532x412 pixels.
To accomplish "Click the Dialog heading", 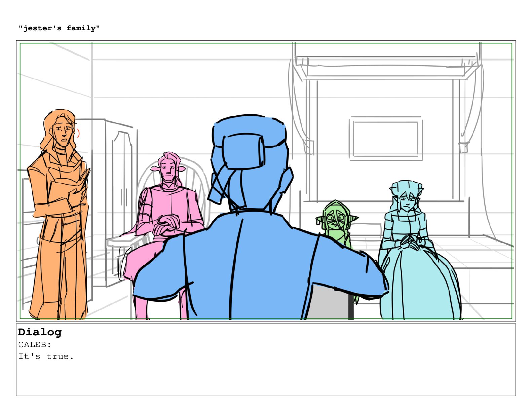I will pos(40,332).
